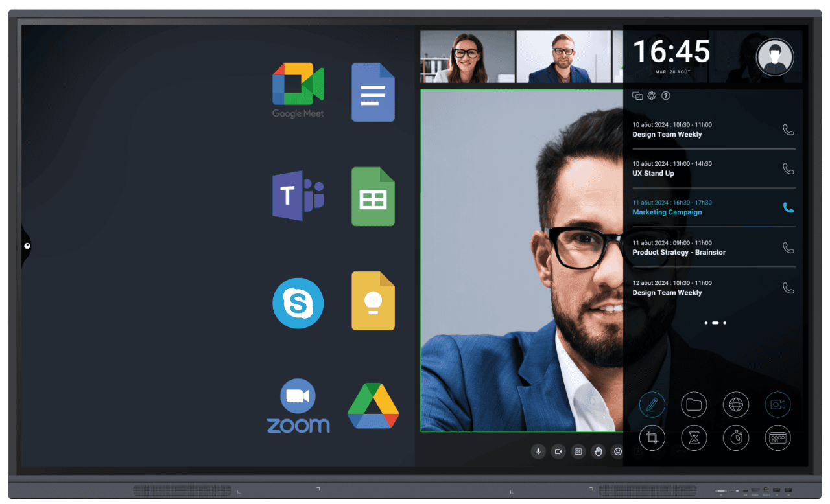Open the hourglass countdown timer
The height and width of the screenshot is (504, 830).
694,438
